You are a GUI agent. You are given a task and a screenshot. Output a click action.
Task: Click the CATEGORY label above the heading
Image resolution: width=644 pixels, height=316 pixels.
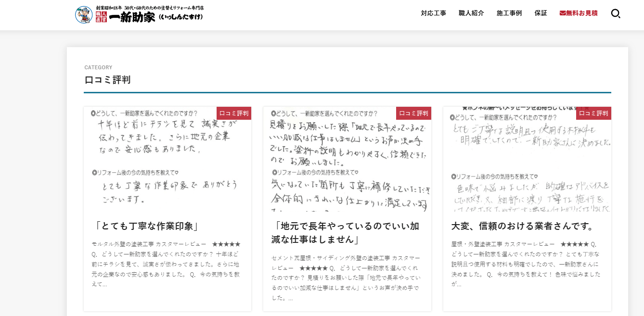coord(98,67)
